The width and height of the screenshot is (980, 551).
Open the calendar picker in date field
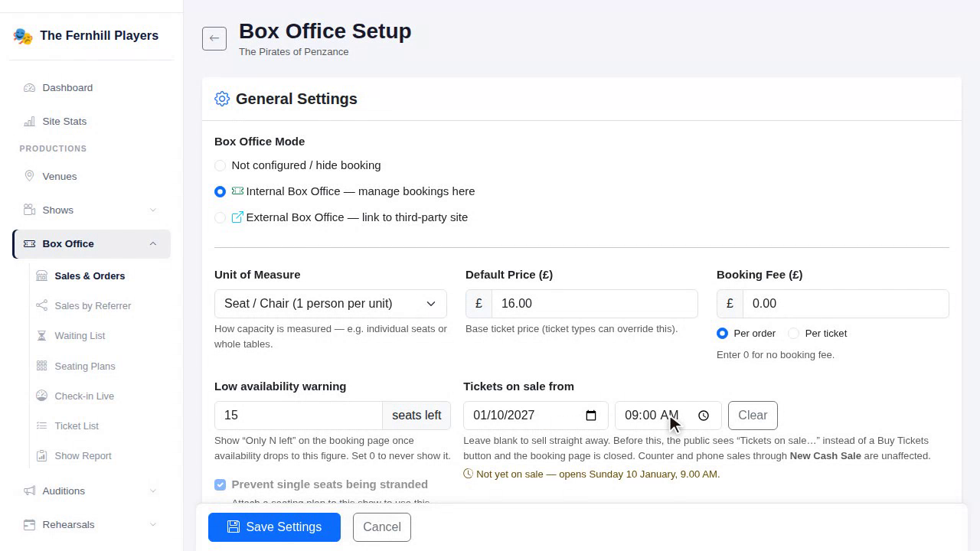pos(591,416)
